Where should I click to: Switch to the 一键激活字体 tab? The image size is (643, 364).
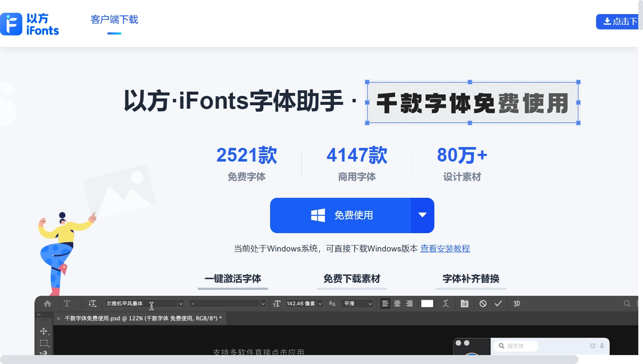(233, 279)
